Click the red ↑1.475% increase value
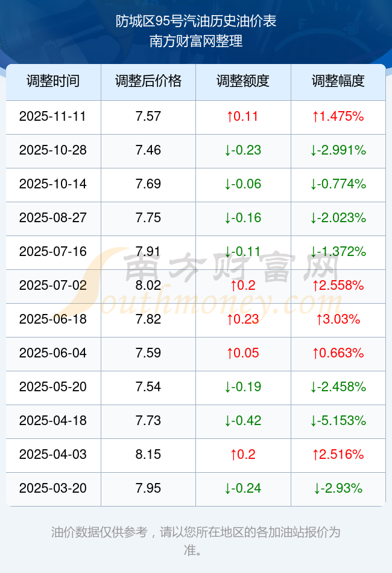Image resolution: width=392 pixels, height=573 pixels. 338,117
